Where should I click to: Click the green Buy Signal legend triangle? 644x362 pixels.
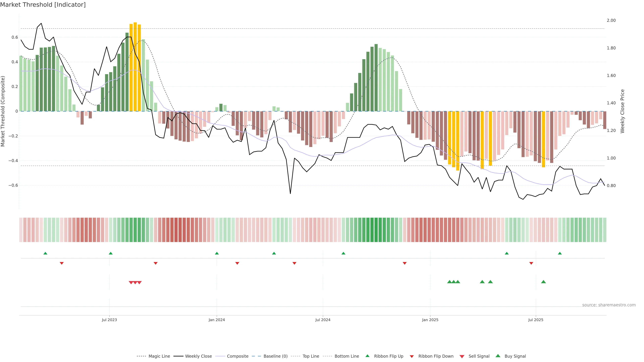[498, 356]
